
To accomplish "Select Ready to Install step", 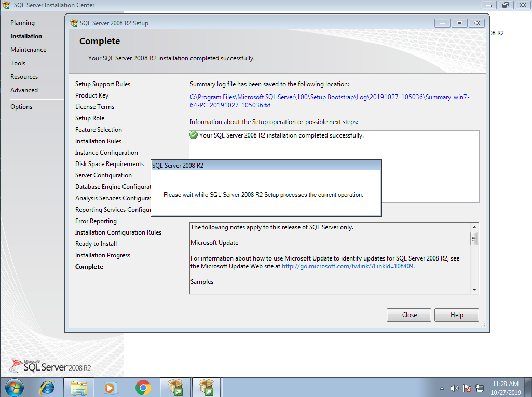I will point(96,244).
